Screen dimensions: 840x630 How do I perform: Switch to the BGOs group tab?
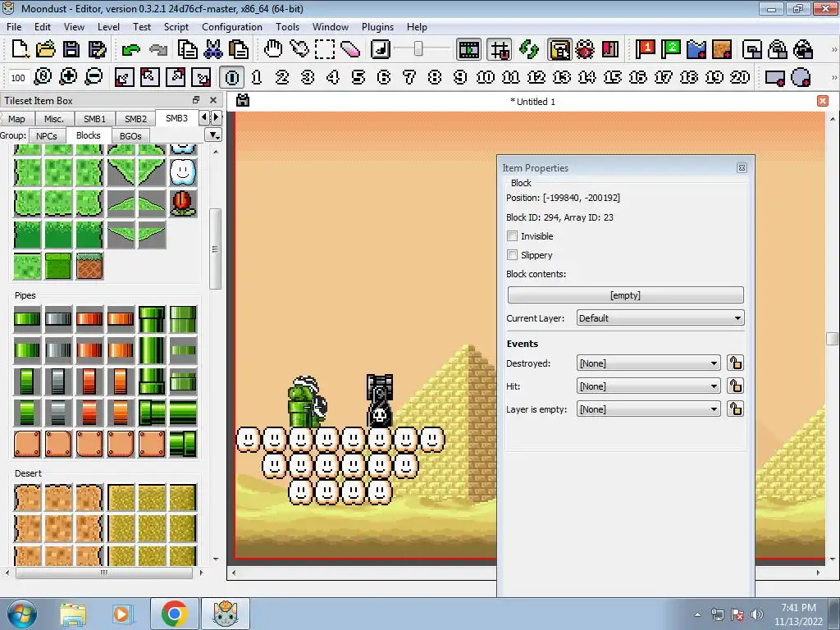click(130, 136)
